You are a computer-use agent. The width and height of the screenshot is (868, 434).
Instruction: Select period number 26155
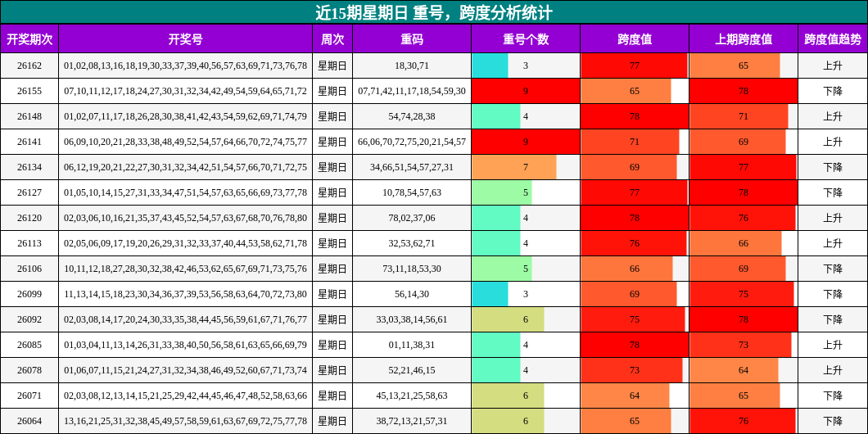(x=29, y=91)
